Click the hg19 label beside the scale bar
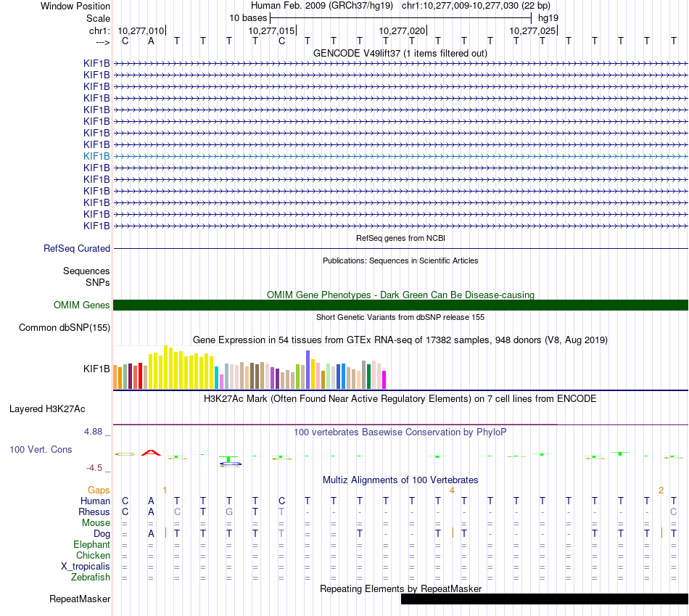 [548, 18]
